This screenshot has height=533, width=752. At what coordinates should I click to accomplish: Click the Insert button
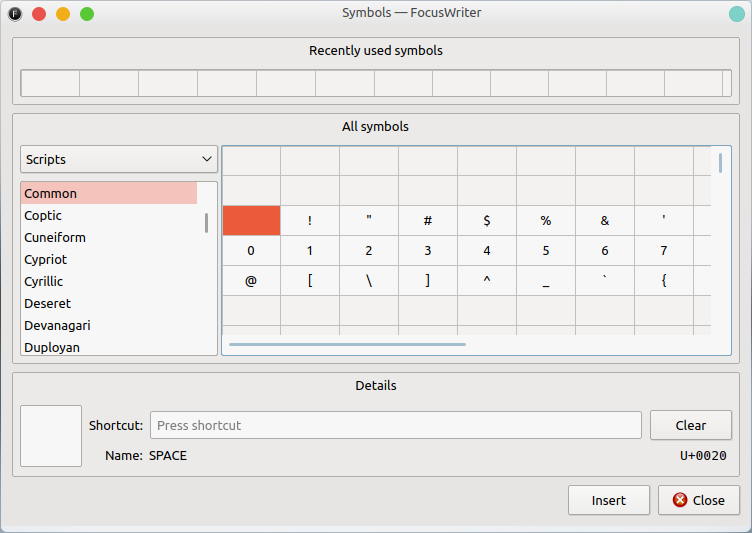tap(608, 500)
